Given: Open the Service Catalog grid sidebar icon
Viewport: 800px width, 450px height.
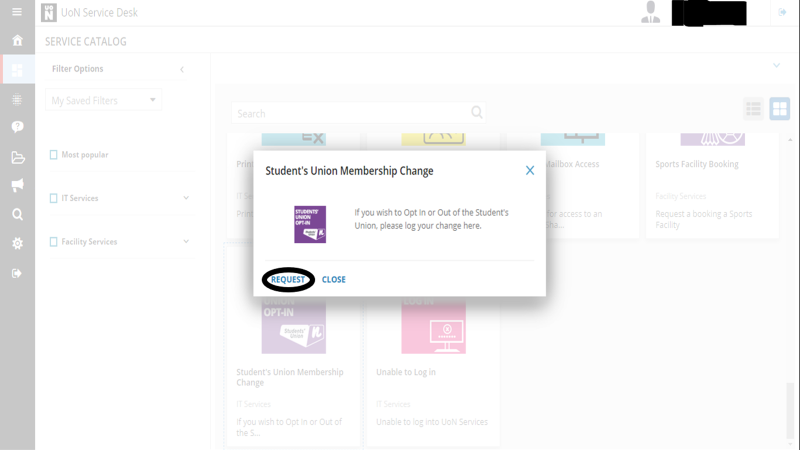Looking at the screenshot, I should (17, 70).
